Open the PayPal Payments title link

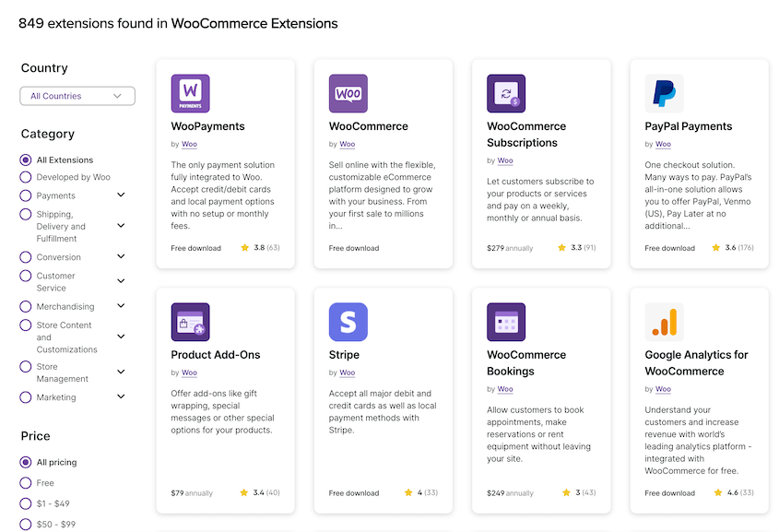click(x=688, y=126)
